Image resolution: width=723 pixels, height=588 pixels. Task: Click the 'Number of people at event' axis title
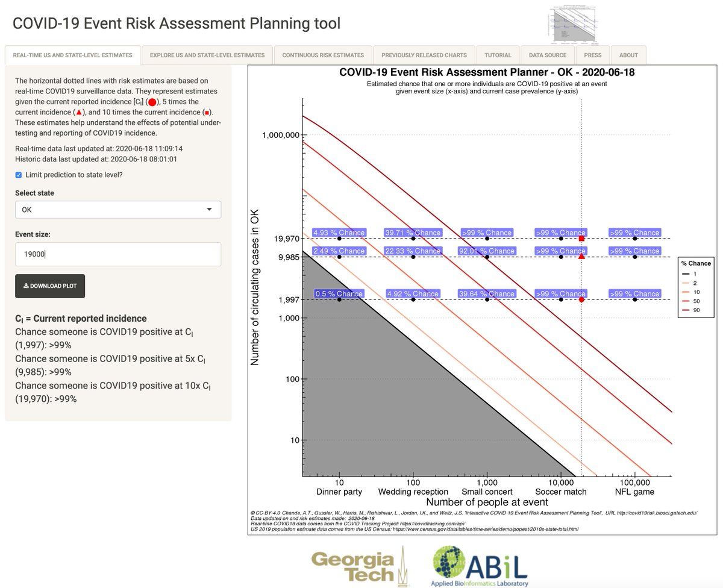[487, 502]
